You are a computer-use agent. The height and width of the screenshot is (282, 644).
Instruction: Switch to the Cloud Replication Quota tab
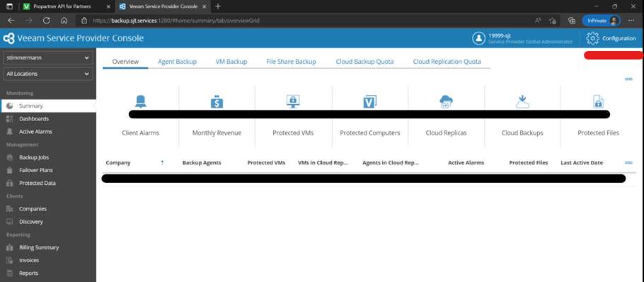447,62
